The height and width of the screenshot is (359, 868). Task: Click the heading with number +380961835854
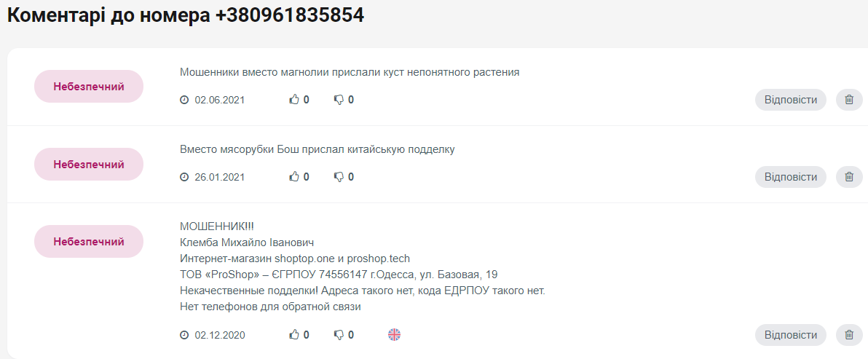[186, 15]
